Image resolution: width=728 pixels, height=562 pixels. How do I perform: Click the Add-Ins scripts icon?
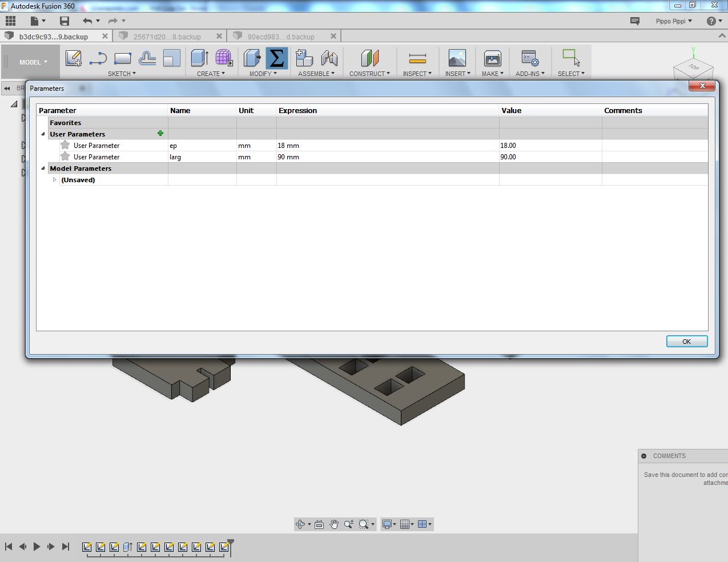pyautogui.click(x=530, y=58)
